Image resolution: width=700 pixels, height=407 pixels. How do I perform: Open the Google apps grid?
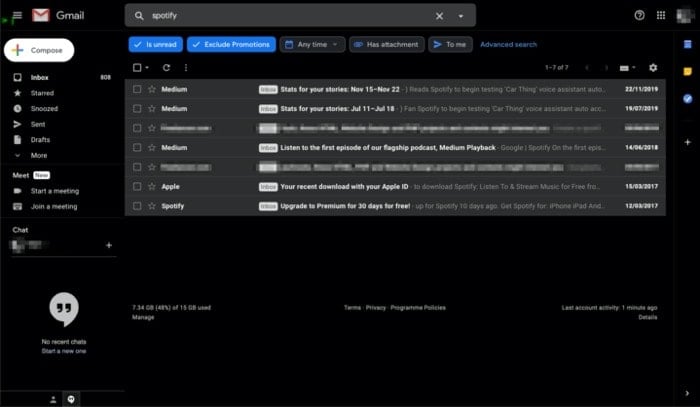(x=661, y=16)
